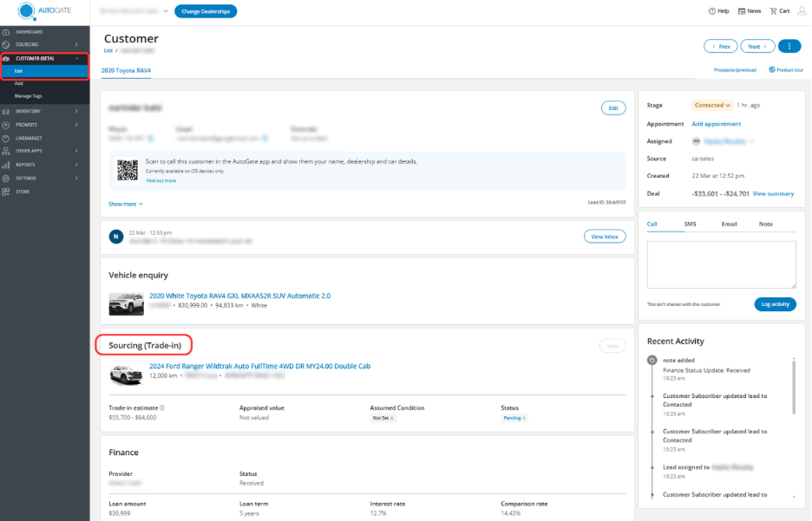Click the Add appointment link
The width and height of the screenshot is (812, 521).
(716, 124)
